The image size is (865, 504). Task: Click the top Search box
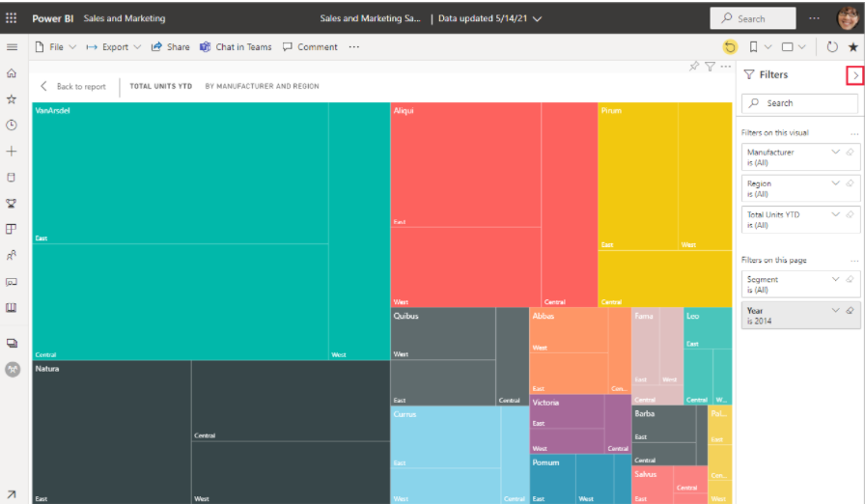pyautogui.click(x=752, y=18)
